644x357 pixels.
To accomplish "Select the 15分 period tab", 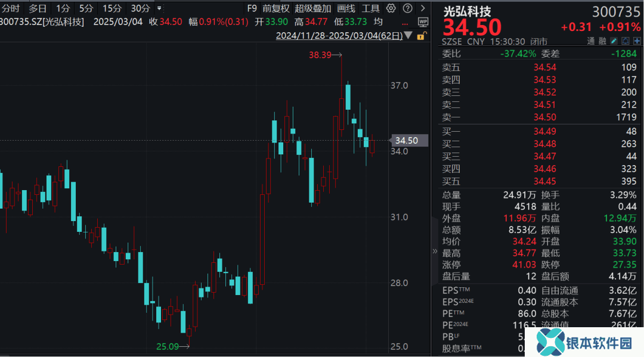I will click(112, 8).
